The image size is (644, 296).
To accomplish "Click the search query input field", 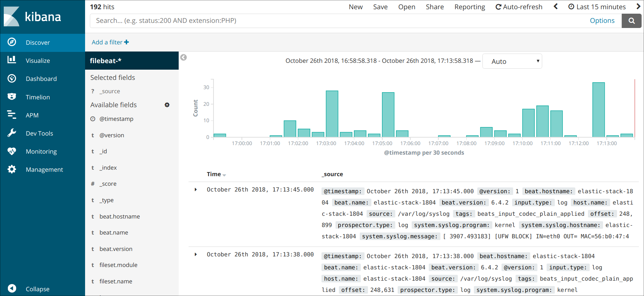I will (x=338, y=21).
